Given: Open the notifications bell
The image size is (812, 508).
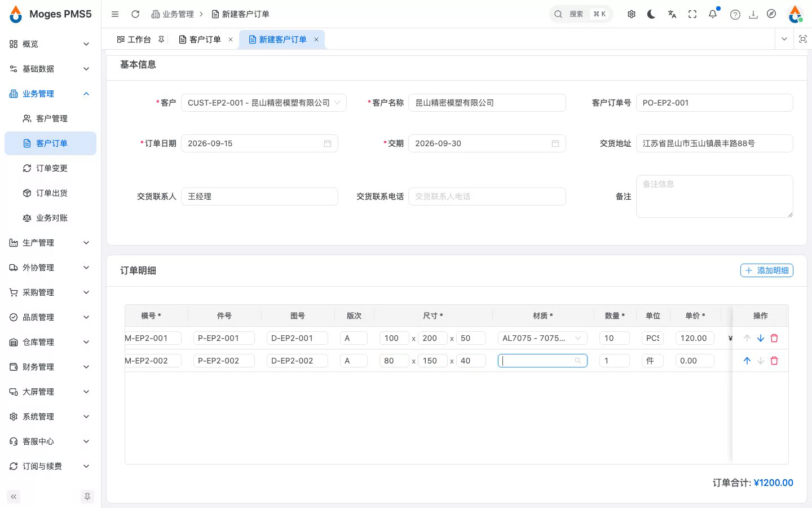Looking at the screenshot, I should [x=713, y=14].
